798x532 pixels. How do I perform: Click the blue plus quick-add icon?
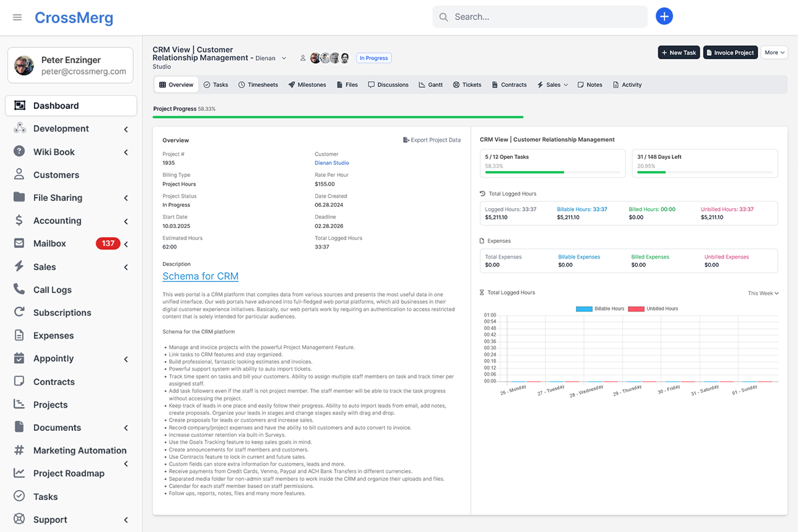664,17
